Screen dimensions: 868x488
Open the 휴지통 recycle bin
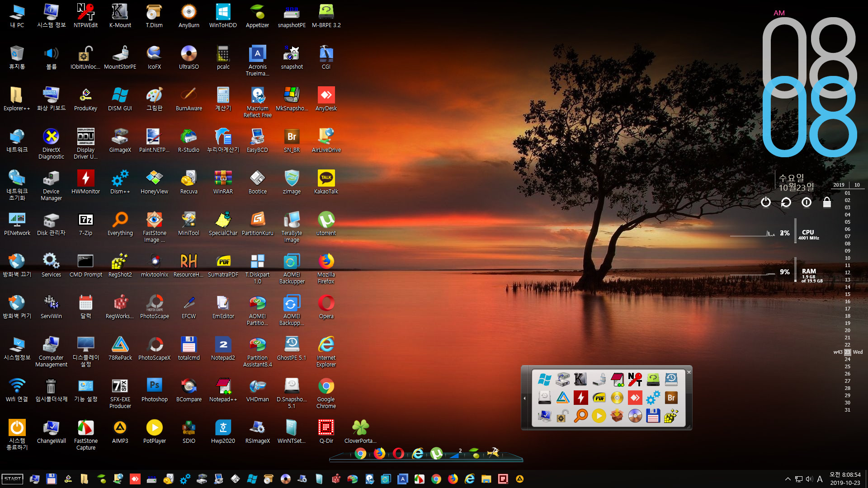tap(17, 57)
